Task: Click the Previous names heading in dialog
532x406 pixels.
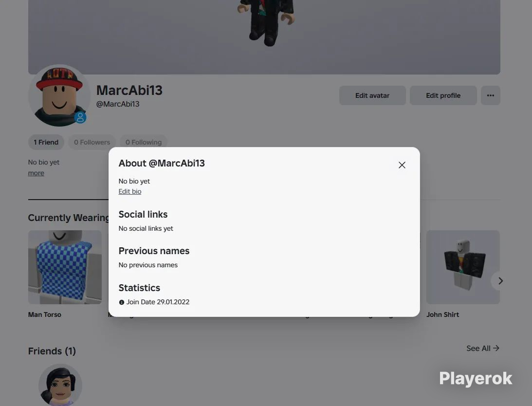Action: [x=154, y=251]
